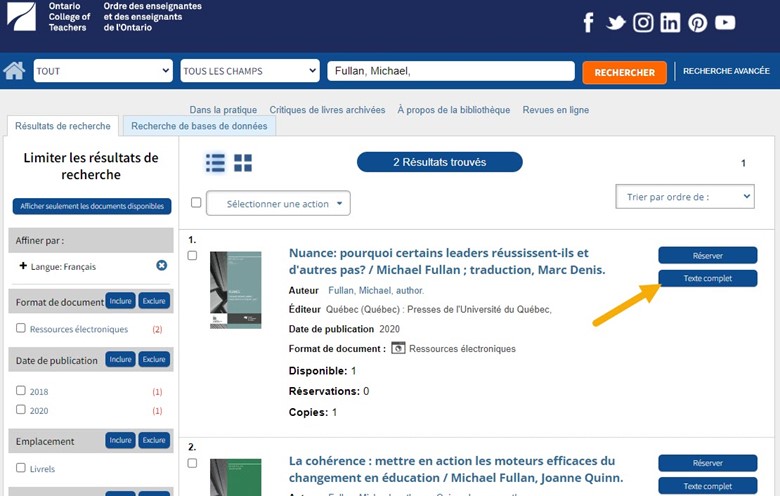This screenshot has height=496, width=780.
Task: Select the Recherche de bases de données tab
Action: [x=199, y=126]
